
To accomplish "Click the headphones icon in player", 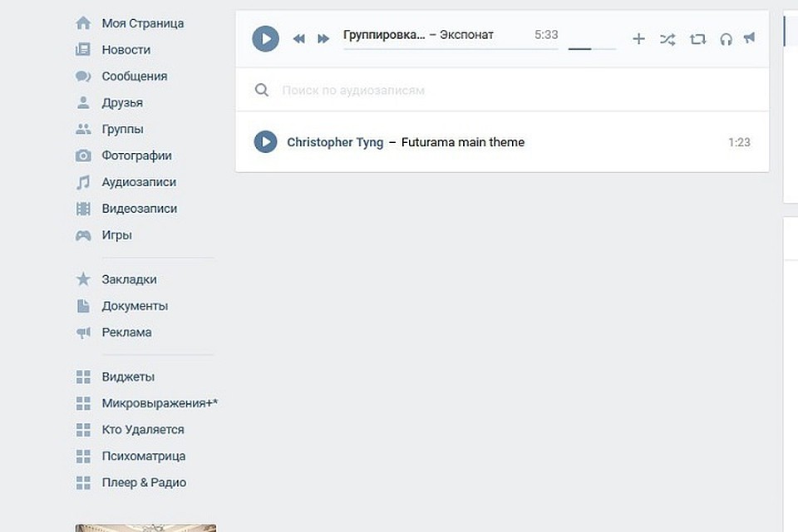I will [726, 39].
